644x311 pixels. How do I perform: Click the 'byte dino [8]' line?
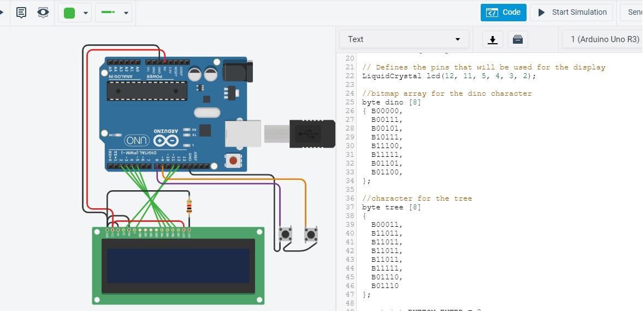392,102
